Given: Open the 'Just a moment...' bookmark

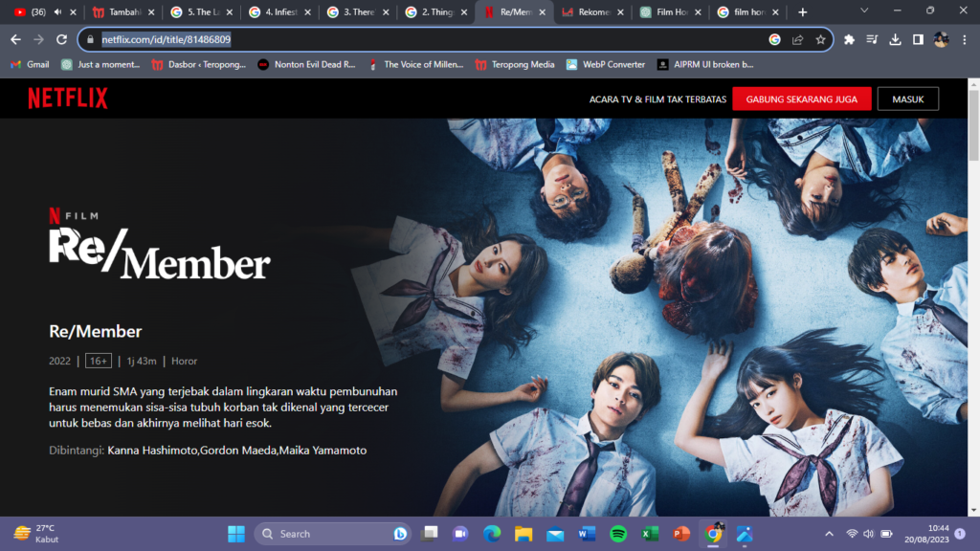Looking at the screenshot, I should [x=100, y=64].
